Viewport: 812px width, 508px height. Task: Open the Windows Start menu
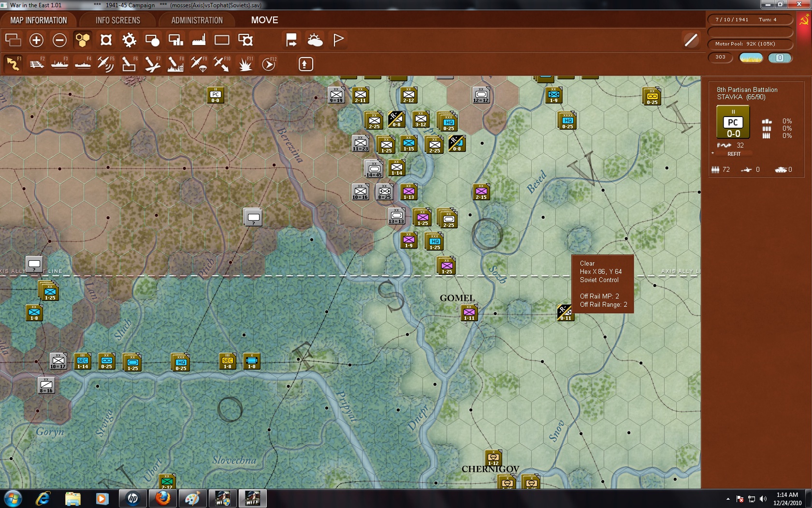point(13,498)
